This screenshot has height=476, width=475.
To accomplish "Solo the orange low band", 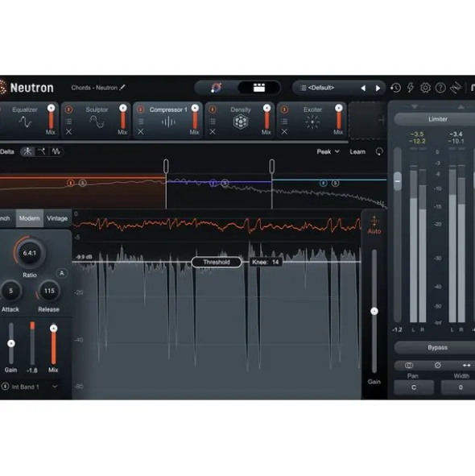I will pos(83,183).
